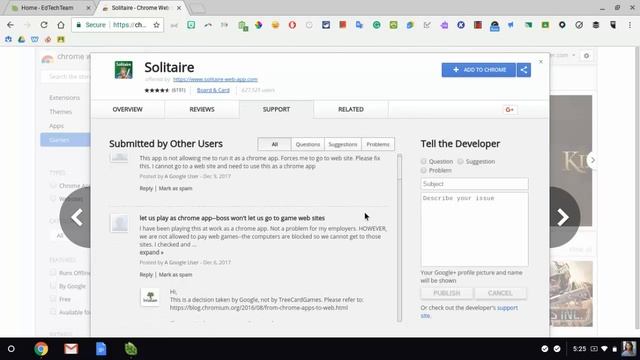
Task: Click the map pin extension icon
Action: pyautogui.click(x=562, y=25)
